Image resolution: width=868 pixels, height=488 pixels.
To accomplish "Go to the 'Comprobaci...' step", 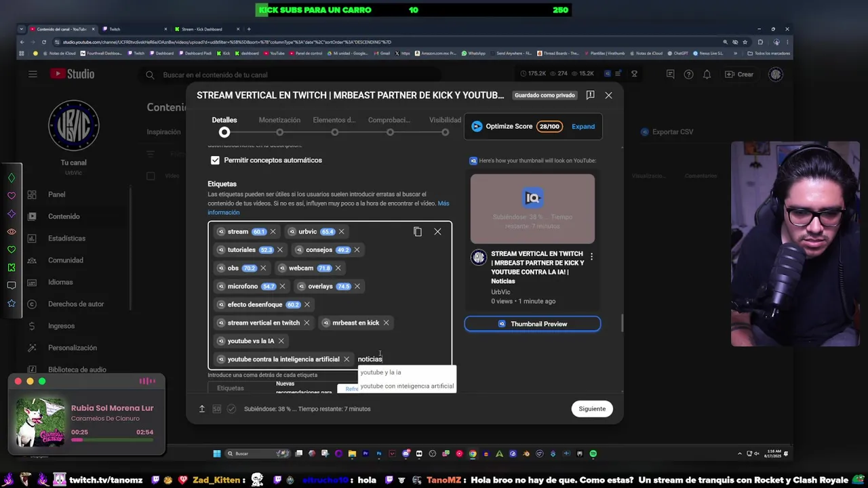I will pos(389,126).
